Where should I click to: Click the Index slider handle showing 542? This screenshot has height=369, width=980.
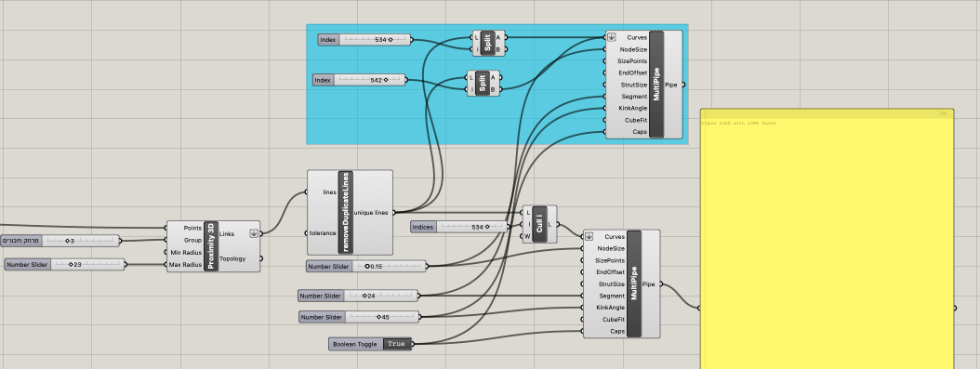point(386,80)
